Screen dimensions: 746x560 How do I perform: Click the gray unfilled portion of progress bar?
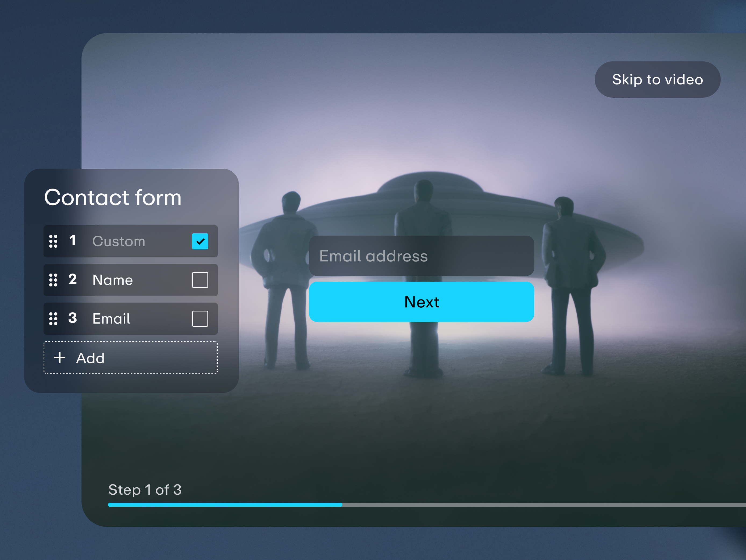click(540, 505)
